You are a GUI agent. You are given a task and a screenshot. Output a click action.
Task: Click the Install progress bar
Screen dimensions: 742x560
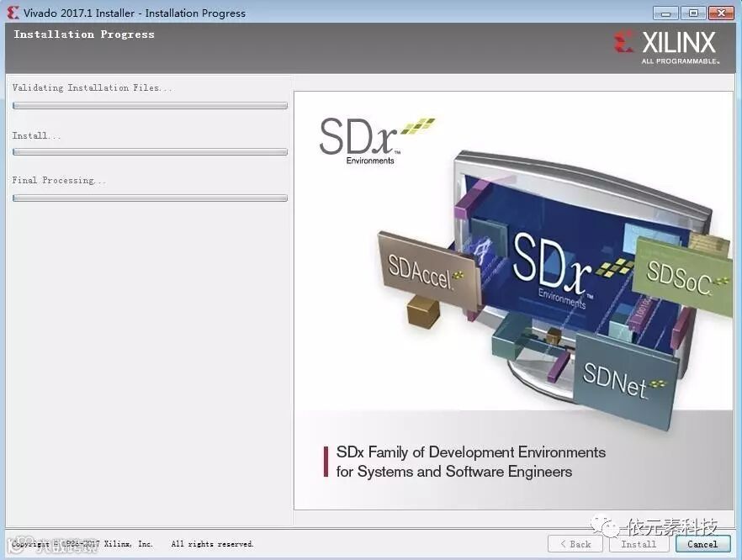pyautogui.click(x=150, y=152)
